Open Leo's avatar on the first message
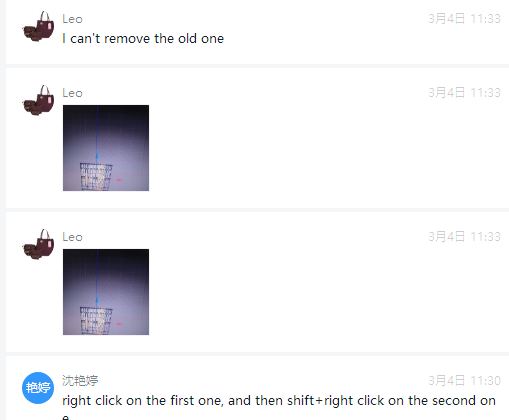 (38, 26)
